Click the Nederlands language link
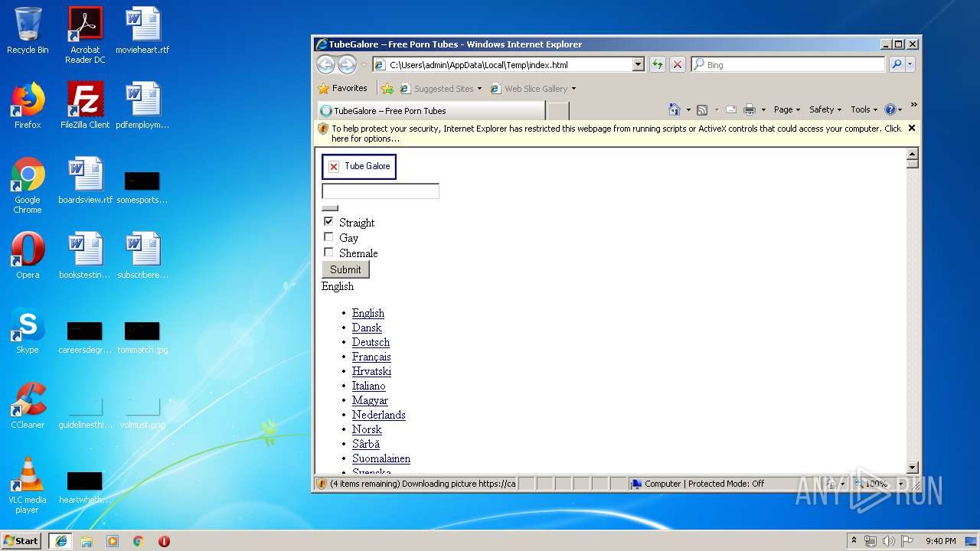This screenshot has height=551, width=980. click(378, 415)
